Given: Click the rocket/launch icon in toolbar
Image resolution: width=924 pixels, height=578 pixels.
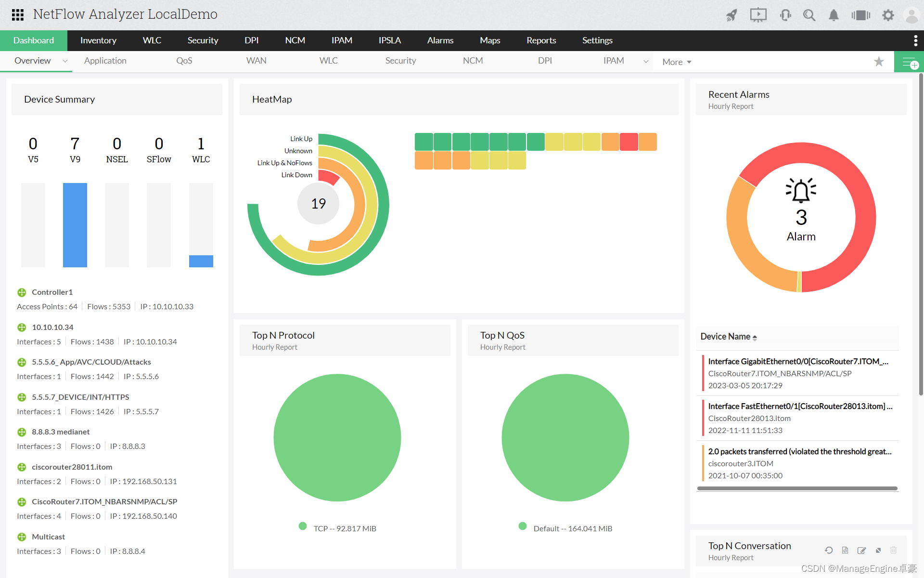Looking at the screenshot, I should (x=730, y=14).
